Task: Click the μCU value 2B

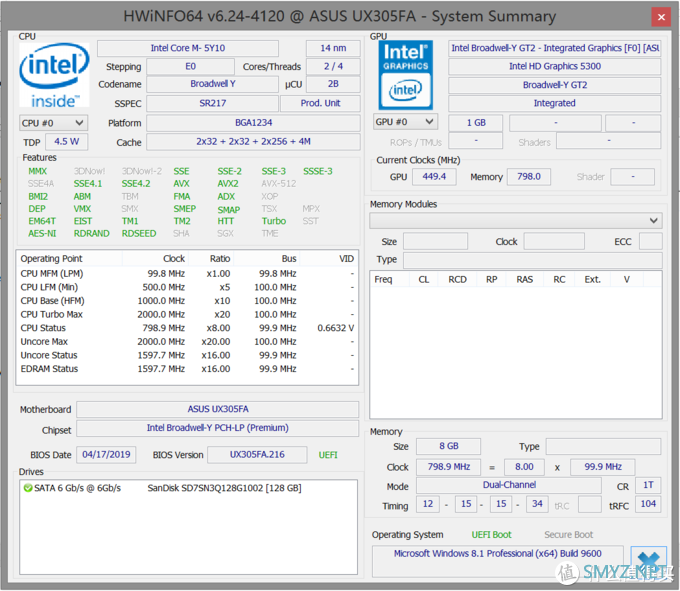Action: [333, 84]
